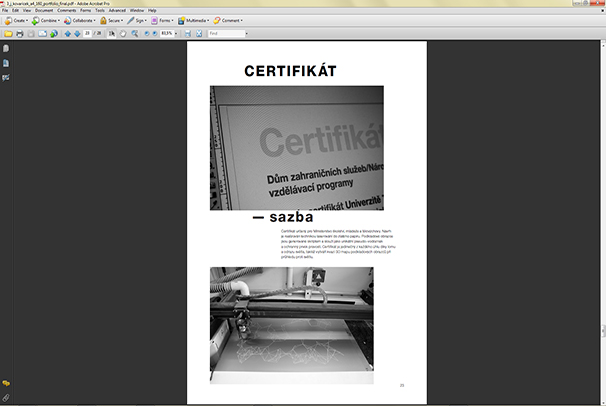606x406 pixels.
Task: Go to next page with down arrow
Action: coord(77,33)
